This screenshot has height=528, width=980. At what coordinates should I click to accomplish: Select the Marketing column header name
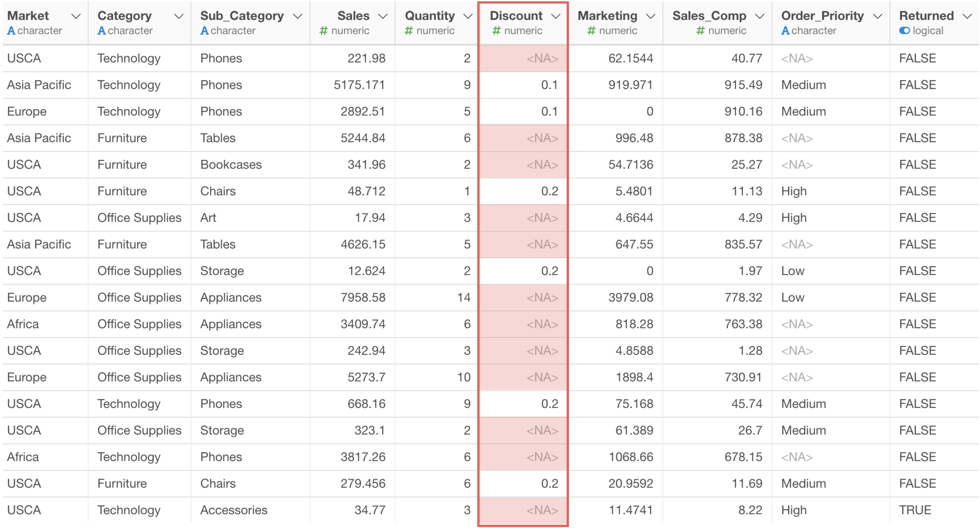(x=607, y=16)
